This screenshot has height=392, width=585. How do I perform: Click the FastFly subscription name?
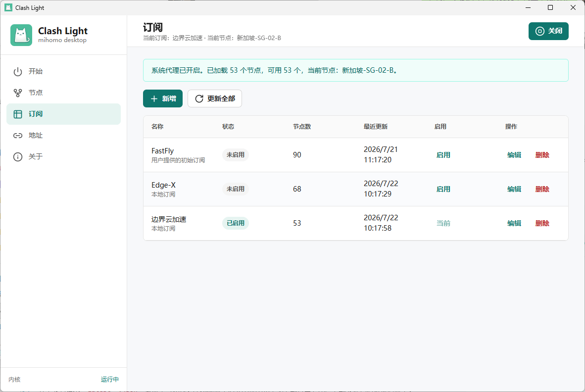click(x=163, y=150)
